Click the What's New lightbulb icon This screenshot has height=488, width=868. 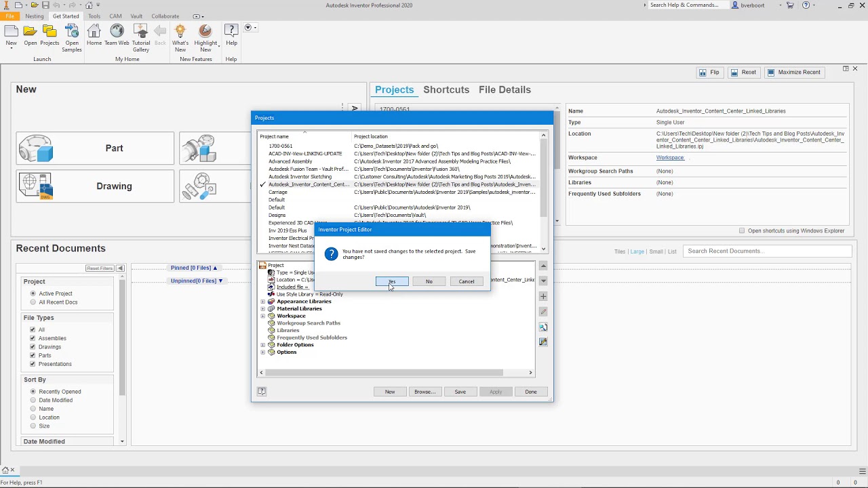(x=180, y=31)
